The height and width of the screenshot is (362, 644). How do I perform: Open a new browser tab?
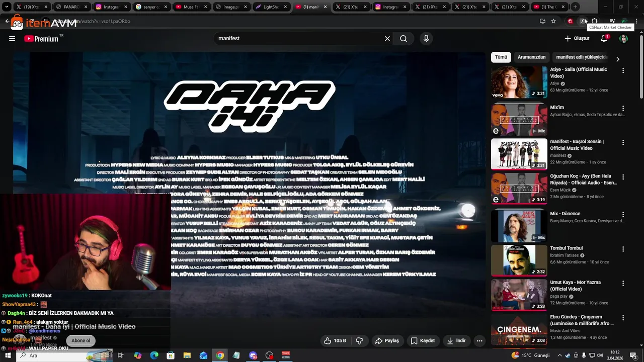[575, 7]
